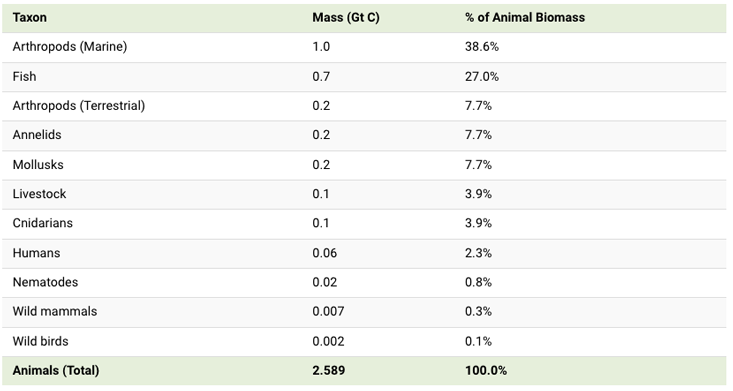Select the 0.06 mass value for Humans
The width and height of the screenshot is (733, 391).
[324, 253]
